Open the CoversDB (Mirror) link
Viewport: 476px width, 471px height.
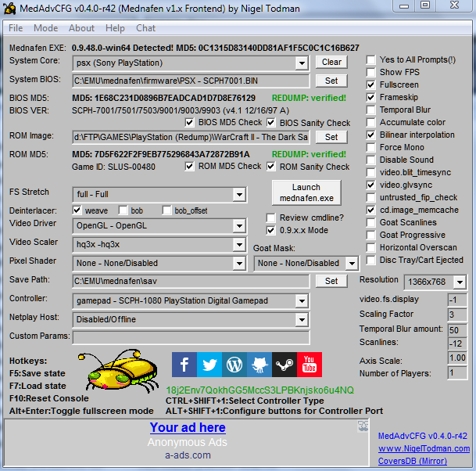click(413, 461)
